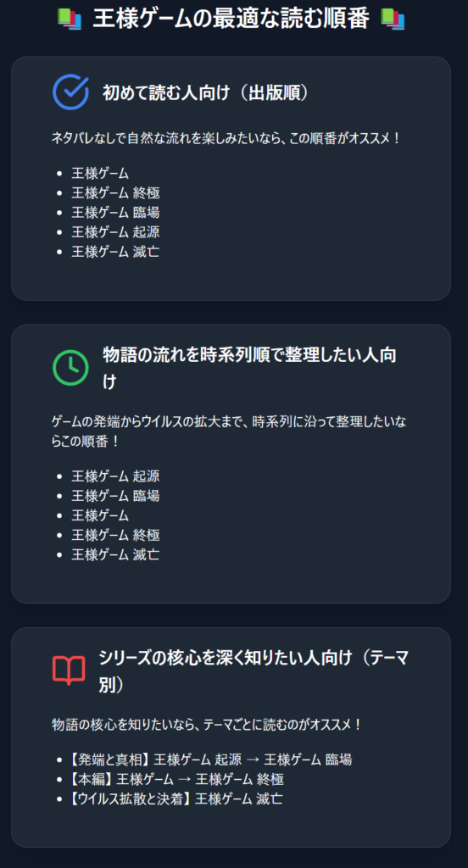This screenshot has height=868, width=468.
Task: Click the 【ウイルス拡散と決着】 theme list item
Action: coord(174,798)
